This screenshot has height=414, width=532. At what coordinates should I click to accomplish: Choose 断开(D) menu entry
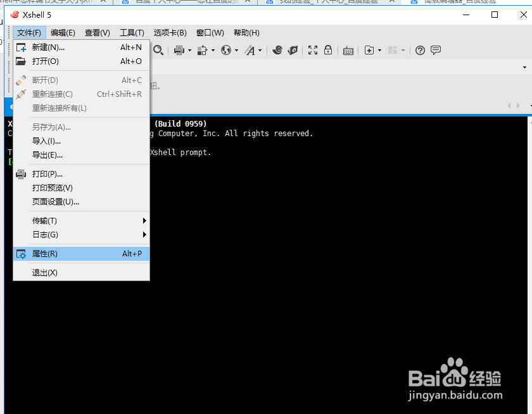point(82,80)
